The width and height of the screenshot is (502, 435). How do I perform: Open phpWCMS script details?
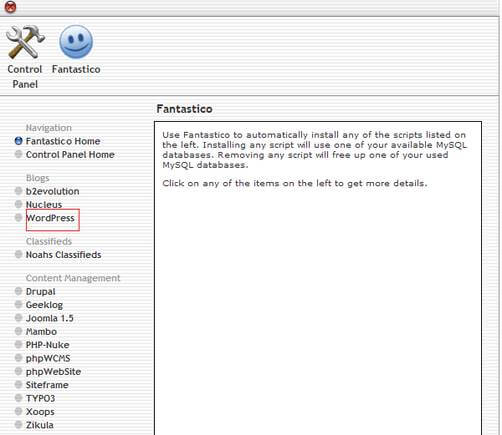[x=48, y=358]
